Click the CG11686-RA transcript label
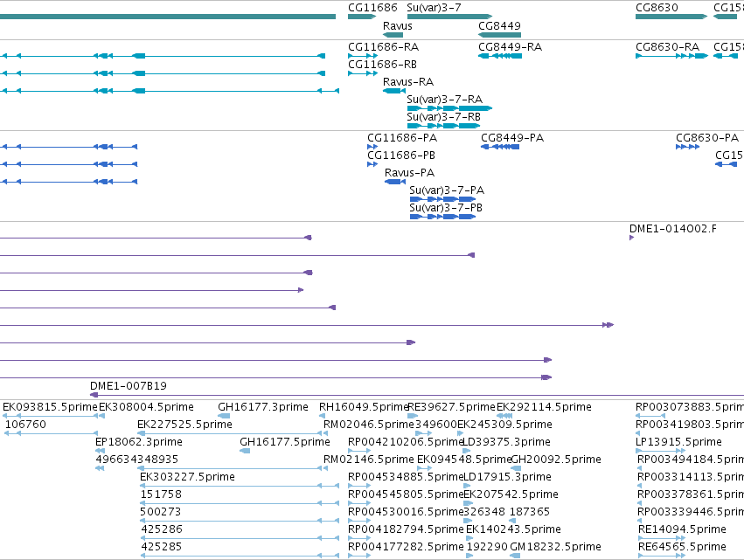 [384, 47]
